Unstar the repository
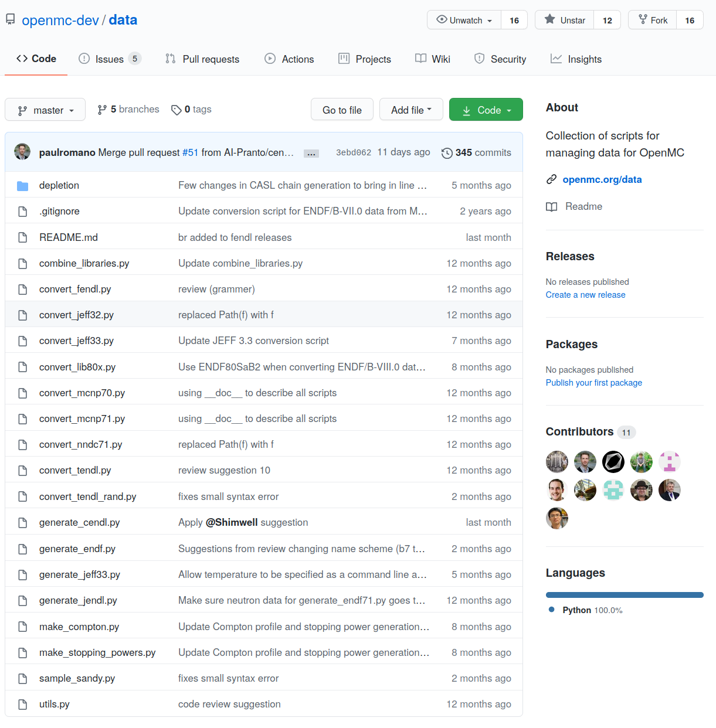This screenshot has width=716, height=728. click(565, 20)
